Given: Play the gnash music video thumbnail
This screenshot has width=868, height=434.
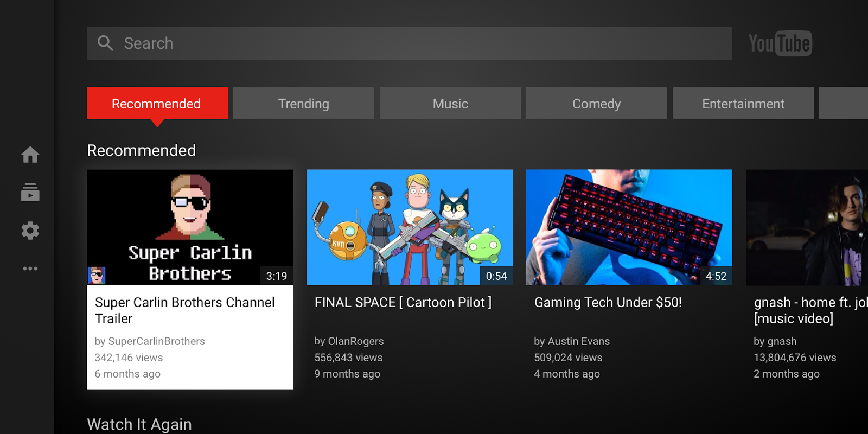Looking at the screenshot, I should click(x=807, y=227).
